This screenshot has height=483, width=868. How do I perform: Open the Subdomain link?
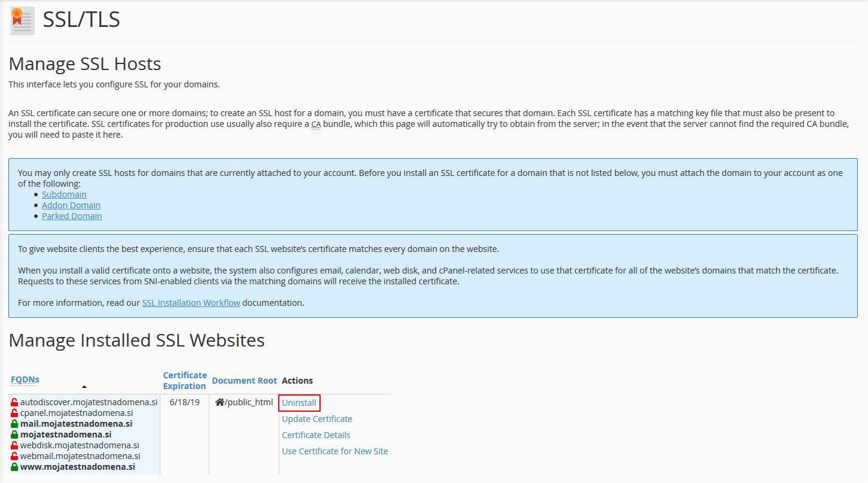64,195
